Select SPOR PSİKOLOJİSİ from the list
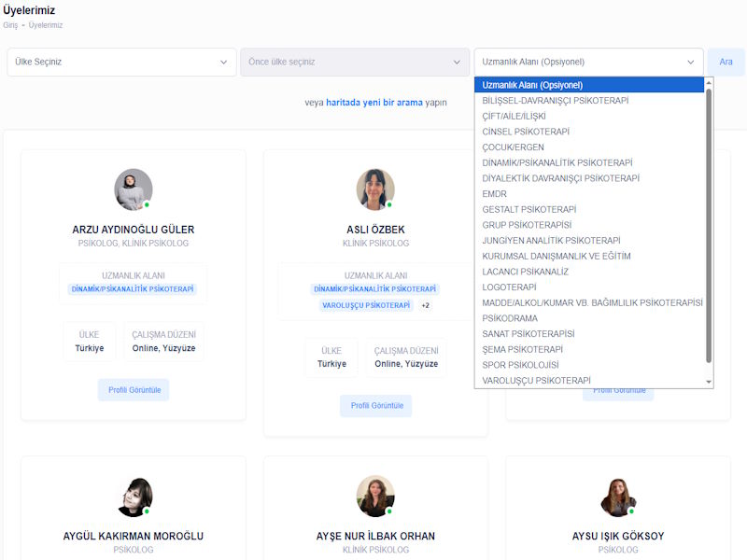 click(521, 365)
